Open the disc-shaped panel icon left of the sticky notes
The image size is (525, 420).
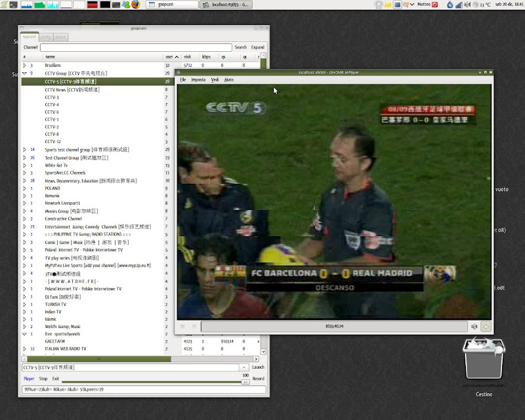[379, 5]
